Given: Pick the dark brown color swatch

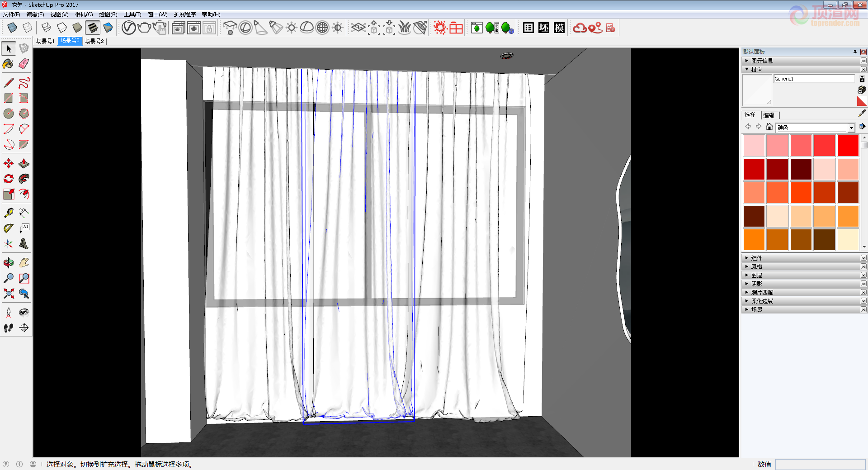Looking at the screenshot, I should (x=824, y=240).
